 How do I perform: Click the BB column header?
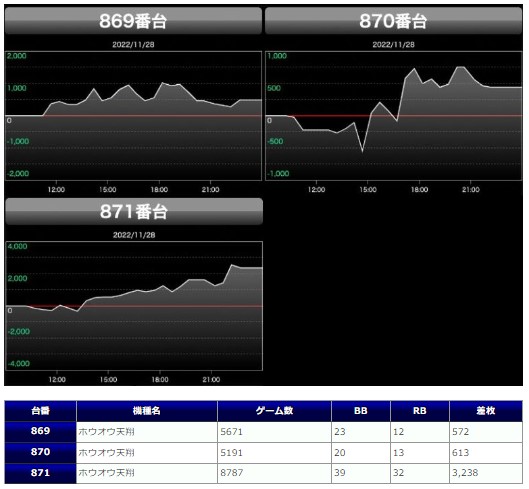(361, 411)
